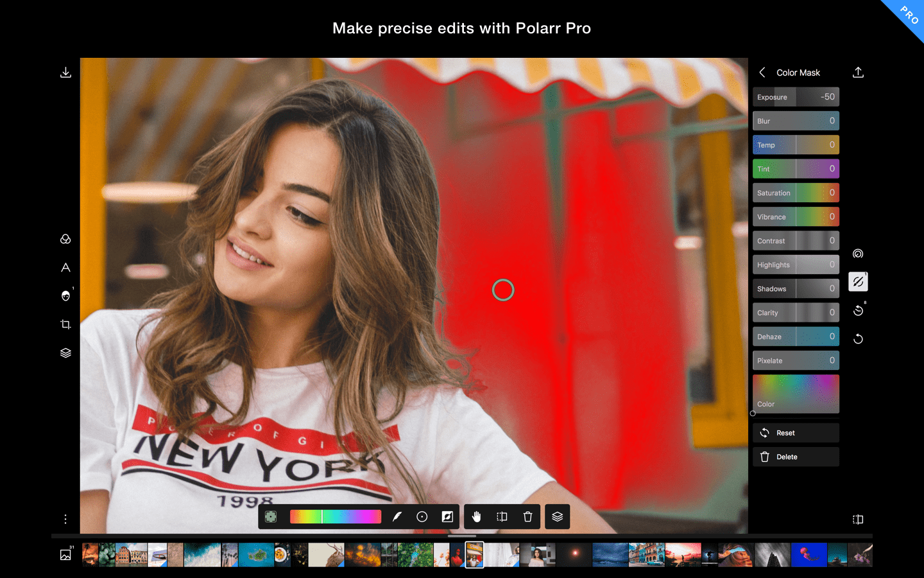Screen dimensions: 924x578
Task: Open the three-dot overflow menu
Action: tap(65, 518)
